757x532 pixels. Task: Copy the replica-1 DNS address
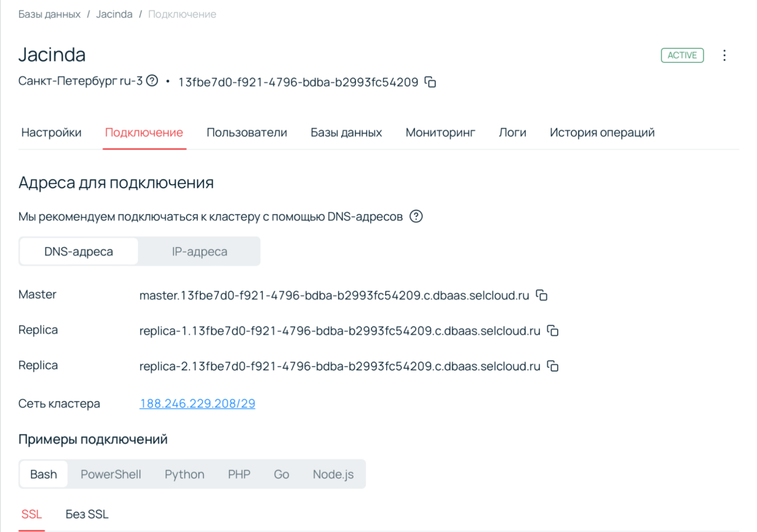(x=552, y=331)
